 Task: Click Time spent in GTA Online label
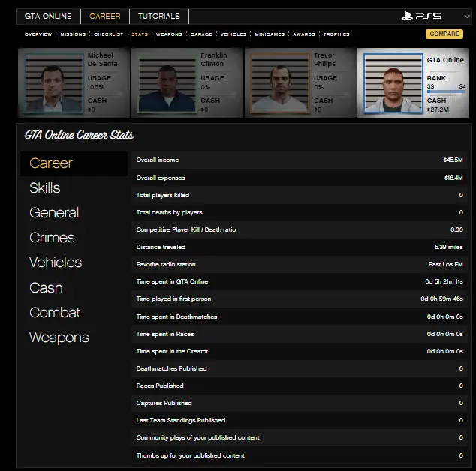point(172,281)
